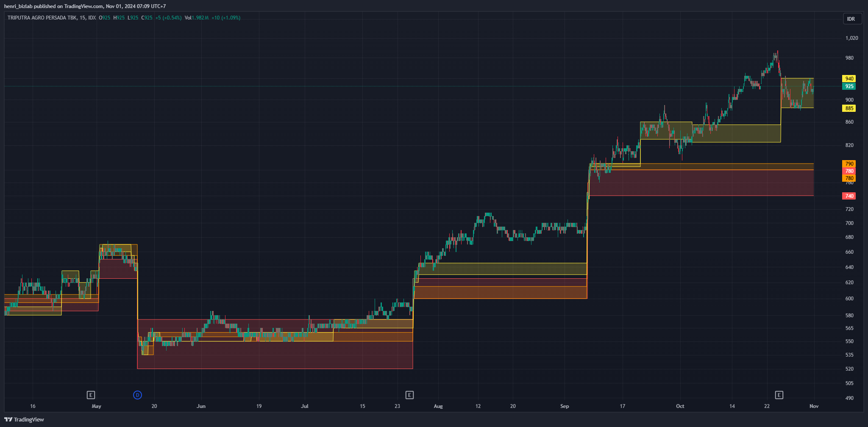The image size is (868, 427).
Task: Click the yellow 940 price label
Action: (849, 79)
